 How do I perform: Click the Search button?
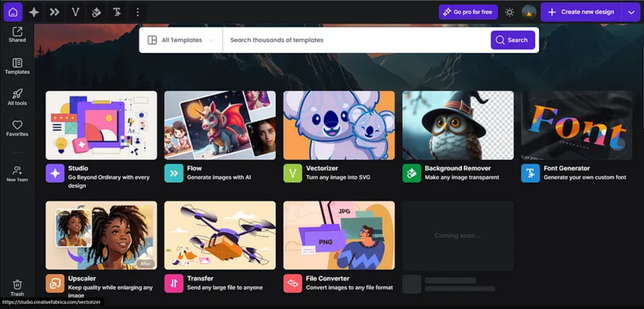pyautogui.click(x=512, y=40)
